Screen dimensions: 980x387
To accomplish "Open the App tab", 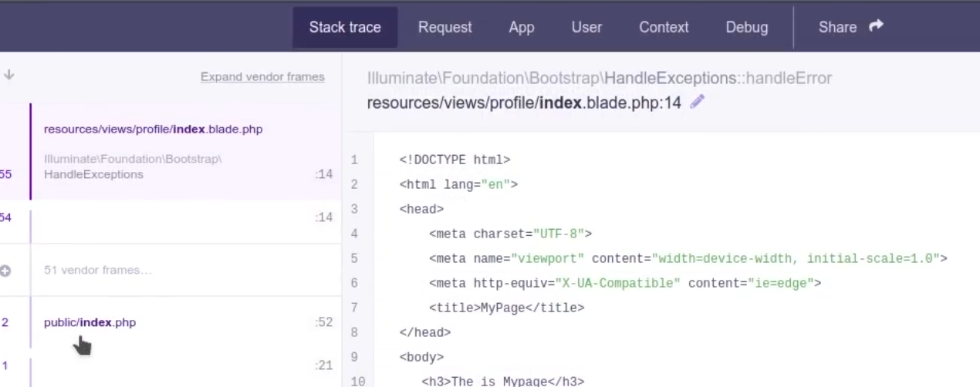I will [x=522, y=27].
